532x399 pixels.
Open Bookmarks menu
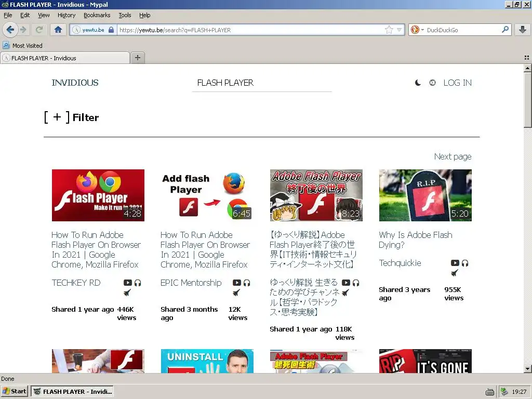[97, 15]
